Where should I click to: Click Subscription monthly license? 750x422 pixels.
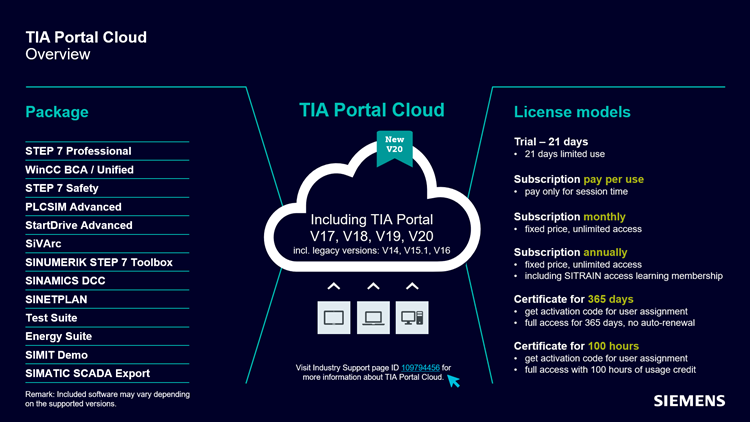pyautogui.click(x=570, y=217)
